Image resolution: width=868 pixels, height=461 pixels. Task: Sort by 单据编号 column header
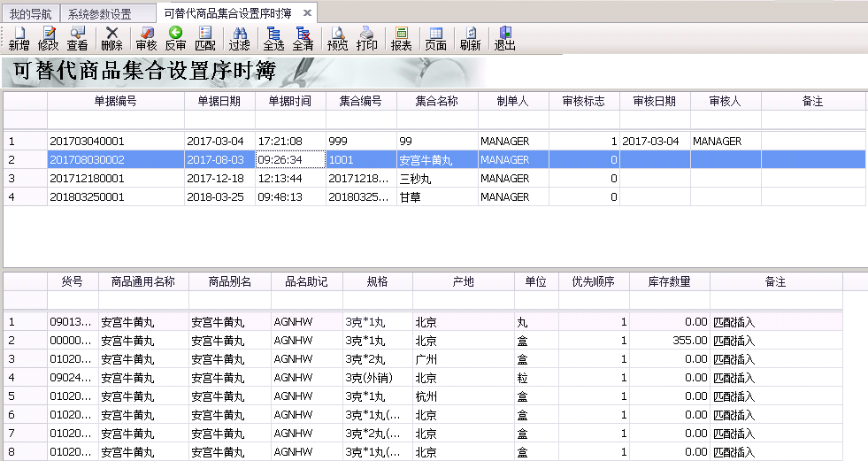[116, 101]
